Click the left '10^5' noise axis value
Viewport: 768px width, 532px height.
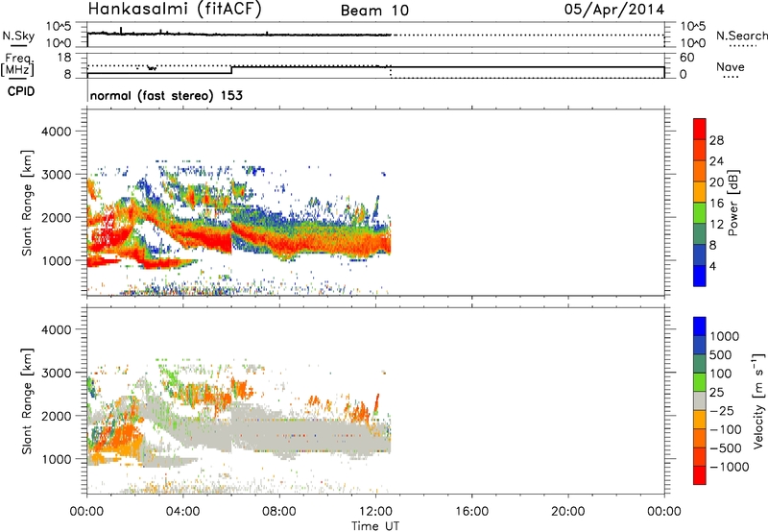tap(59, 26)
